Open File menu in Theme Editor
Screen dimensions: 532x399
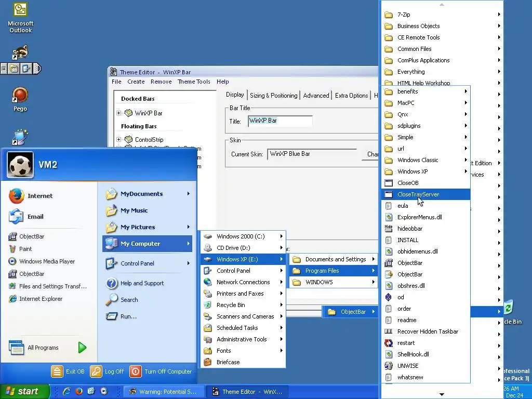116,82
